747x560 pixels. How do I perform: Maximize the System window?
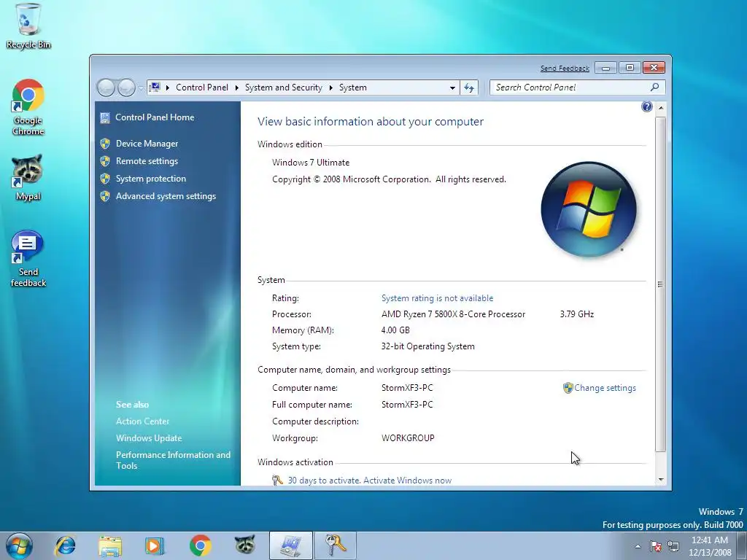coord(630,68)
